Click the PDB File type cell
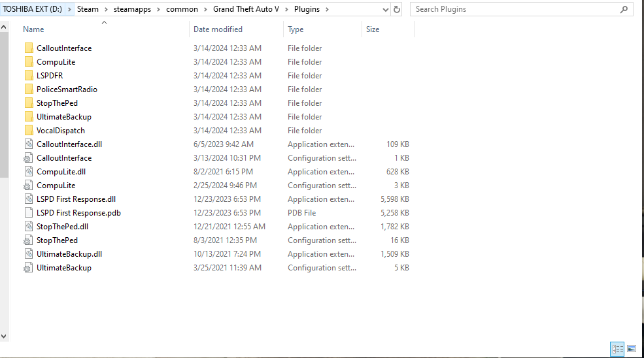 pyautogui.click(x=302, y=213)
